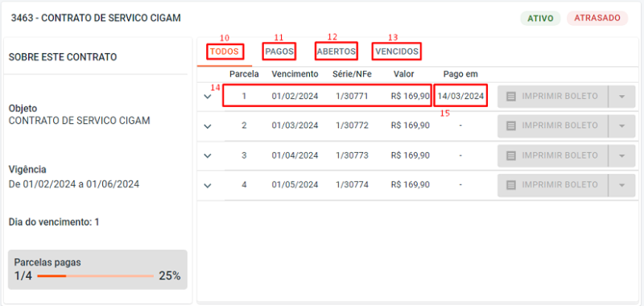Click the boleto document icon in row 1/30773
Viewport: 644px width, 306px height.
511,155
